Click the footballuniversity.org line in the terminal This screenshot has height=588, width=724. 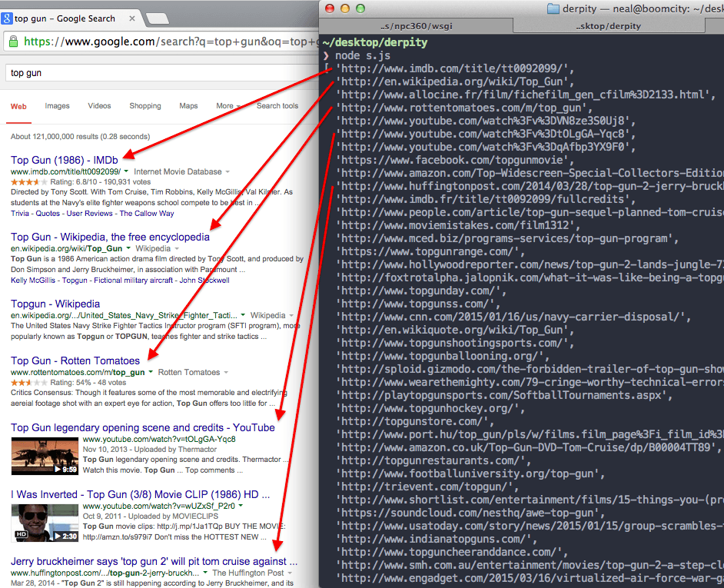[470, 474]
